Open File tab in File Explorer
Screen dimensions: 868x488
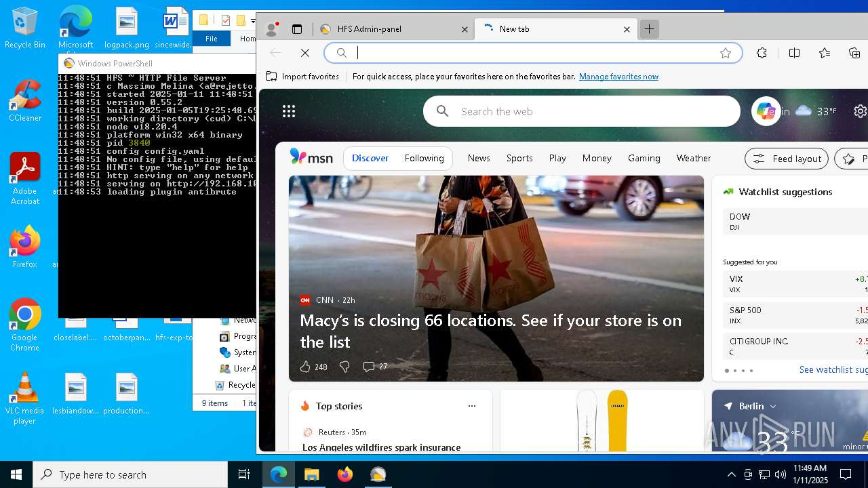pos(212,39)
